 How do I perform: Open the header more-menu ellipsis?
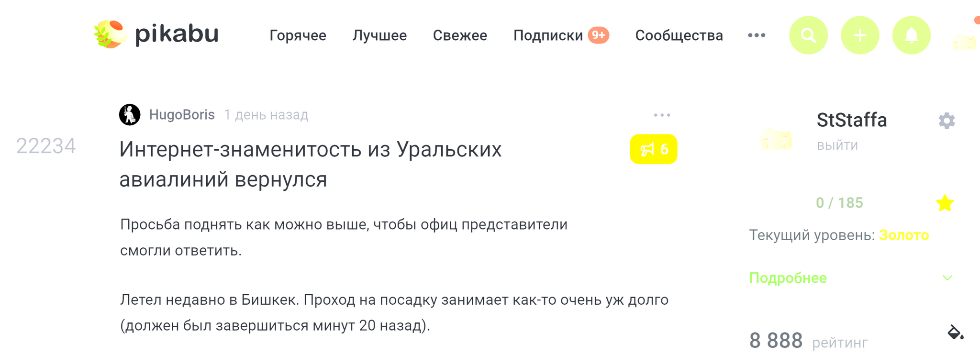click(x=756, y=35)
